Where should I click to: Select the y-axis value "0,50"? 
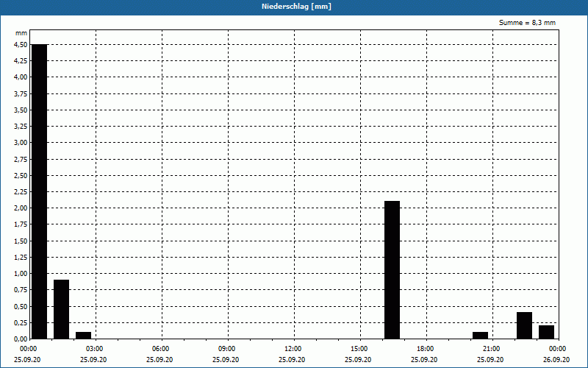(x=21, y=306)
